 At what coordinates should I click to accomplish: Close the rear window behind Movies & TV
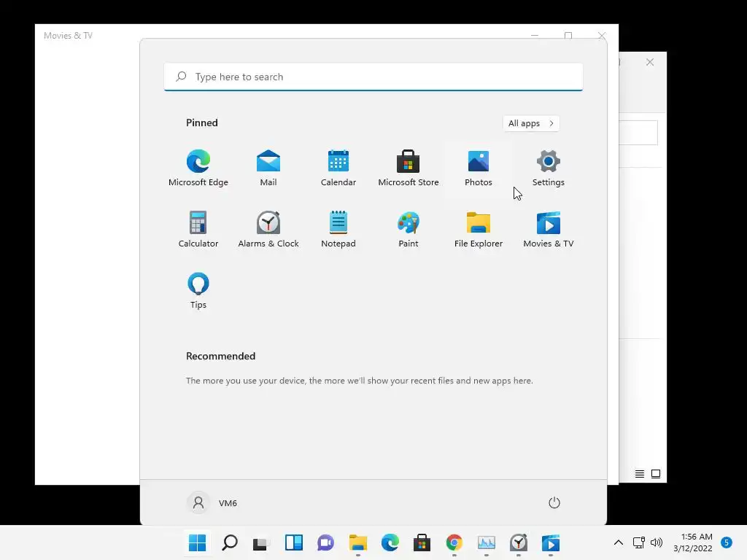pos(650,63)
